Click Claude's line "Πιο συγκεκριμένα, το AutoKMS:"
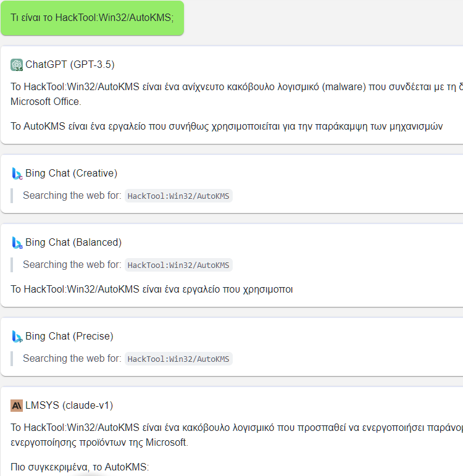The height and width of the screenshot is (476, 463). 80,467
